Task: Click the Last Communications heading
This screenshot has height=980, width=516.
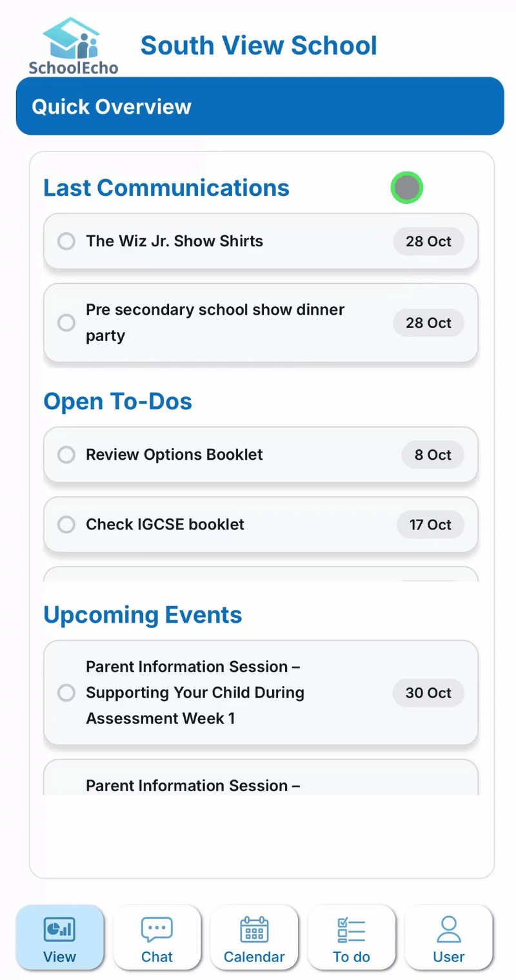Action: (x=166, y=188)
